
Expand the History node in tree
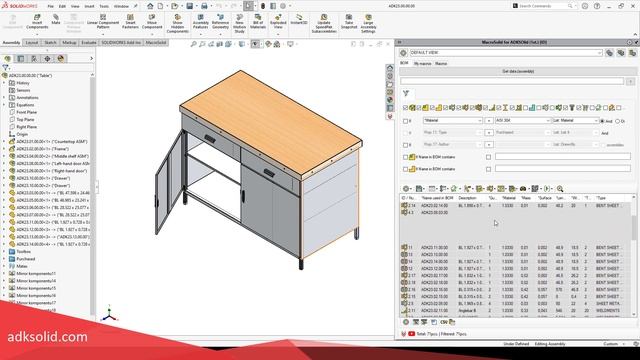[x=4, y=83]
